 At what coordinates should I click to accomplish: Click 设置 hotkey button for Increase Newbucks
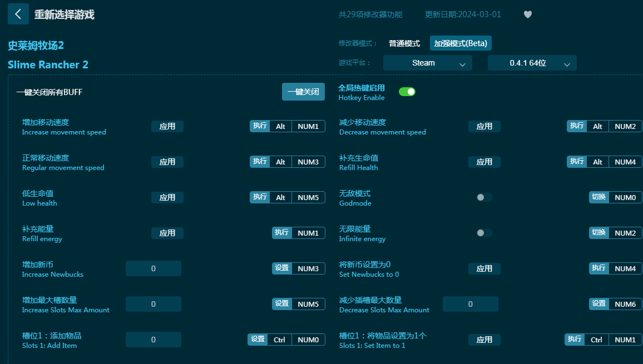pos(282,268)
